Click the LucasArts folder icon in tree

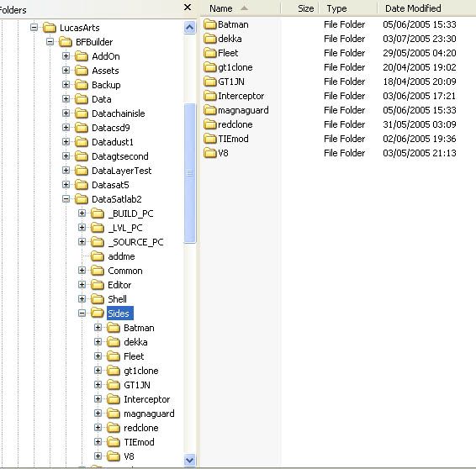click(50, 28)
